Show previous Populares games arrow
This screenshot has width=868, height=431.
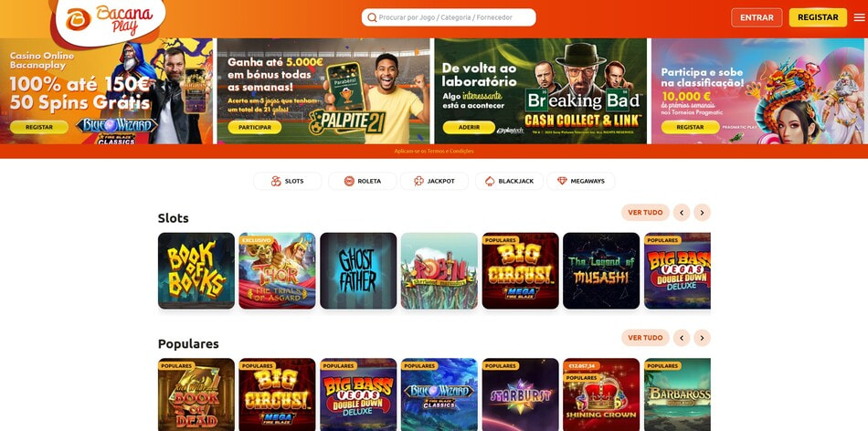click(682, 338)
